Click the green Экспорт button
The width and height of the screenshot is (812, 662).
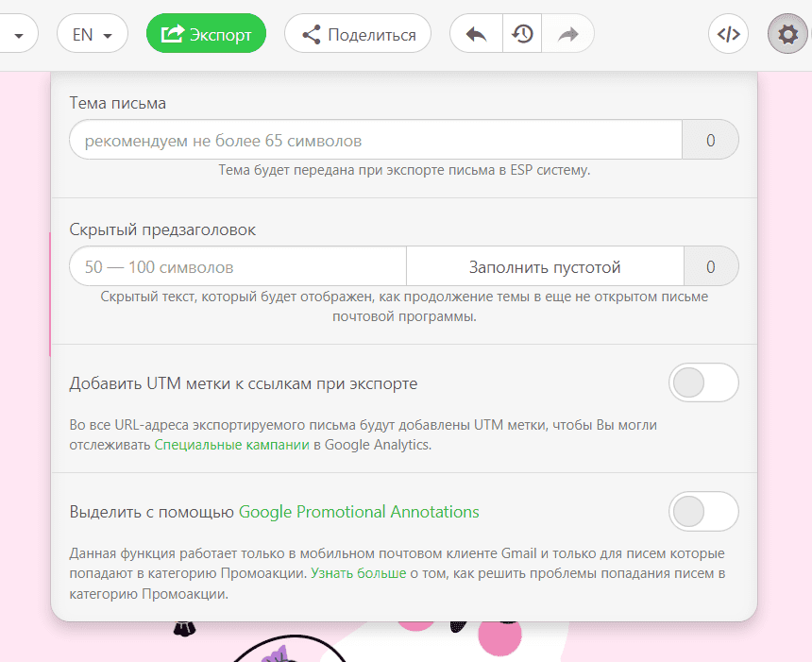pos(206,35)
